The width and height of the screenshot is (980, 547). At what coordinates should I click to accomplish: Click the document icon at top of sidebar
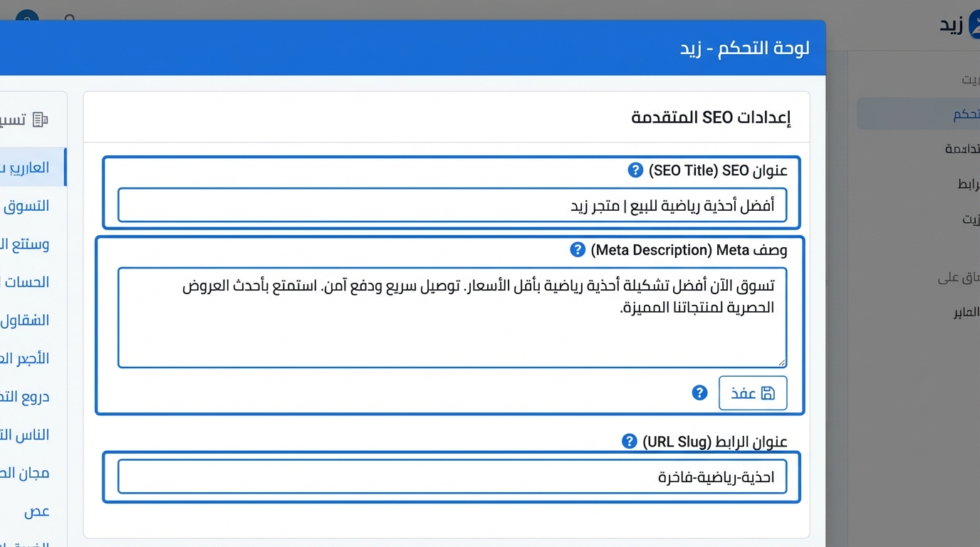pos(41,119)
